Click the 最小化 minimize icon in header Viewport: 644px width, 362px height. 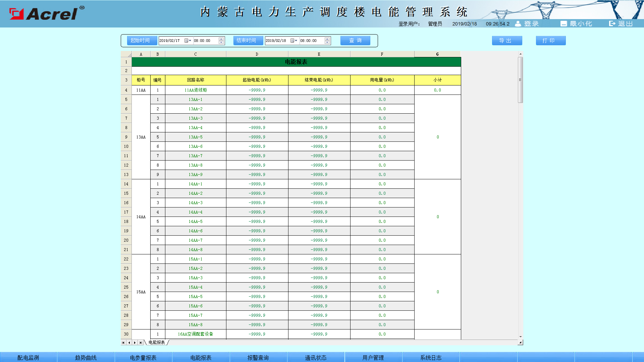tap(563, 23)
